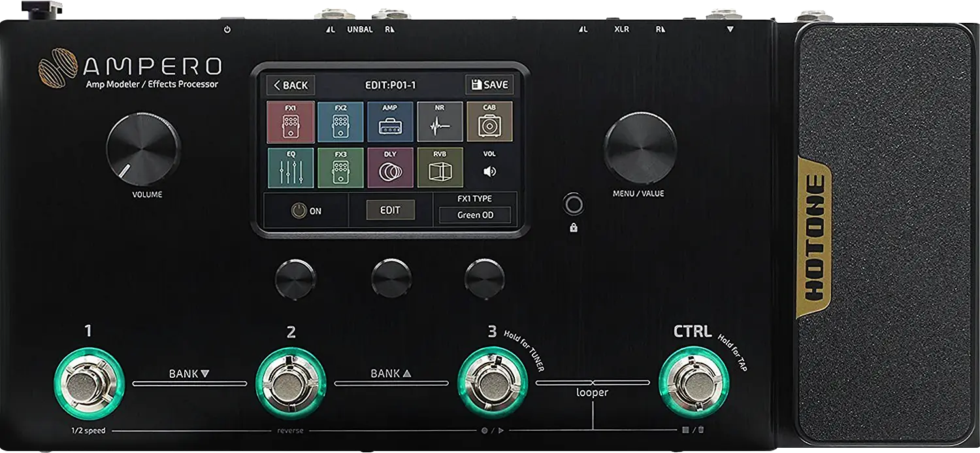Tap the SAVE button on screen
The height and width of the screenshot is (453, 980).
pos(489,85)
